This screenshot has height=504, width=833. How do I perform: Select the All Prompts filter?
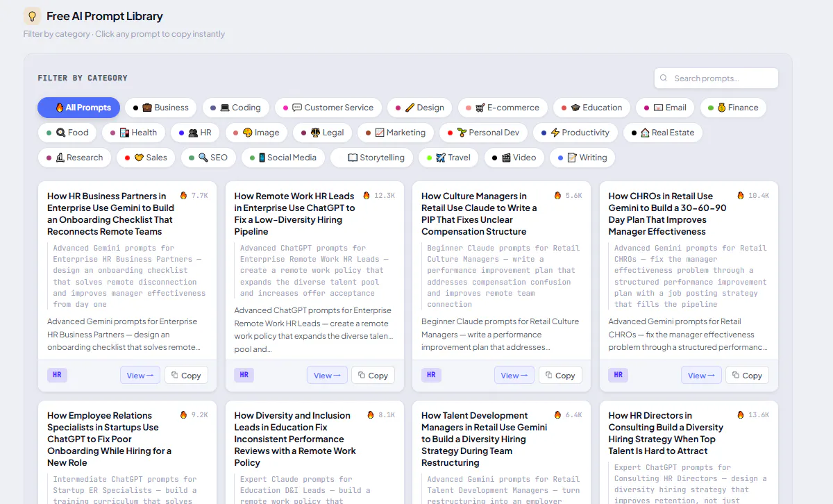(79, 108)
